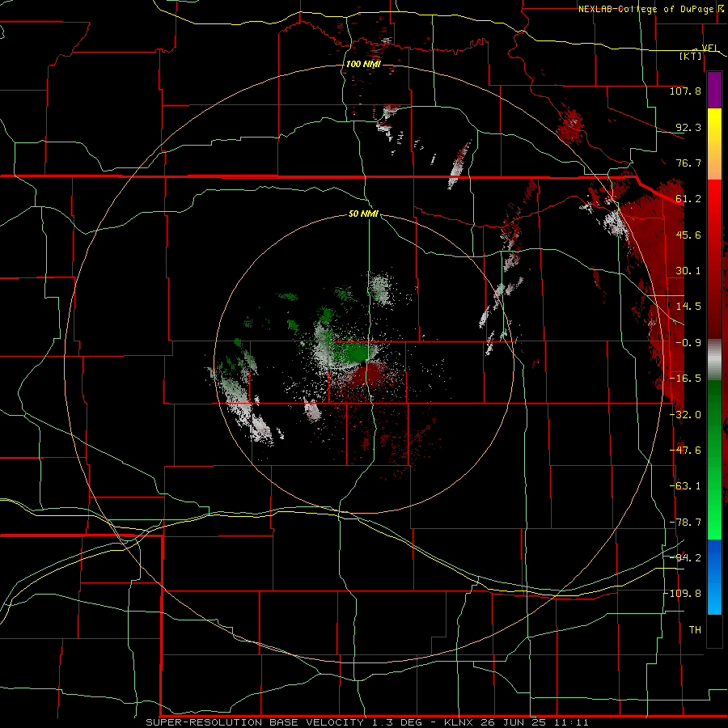Click the 30.1 scale value
The image size is (728, 728).
pyautogui.click(x=688, y=271)
